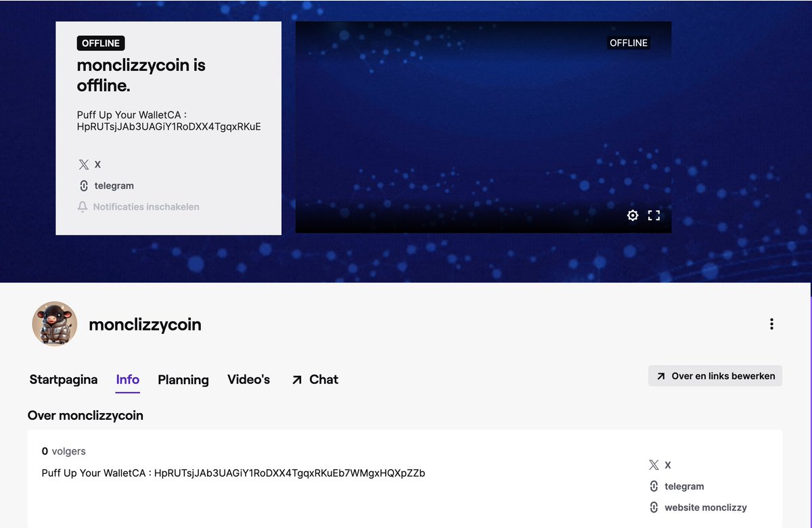This screenshot has height=528, width=812.
Task: Open the Planning tab
Action: (183, 380)
